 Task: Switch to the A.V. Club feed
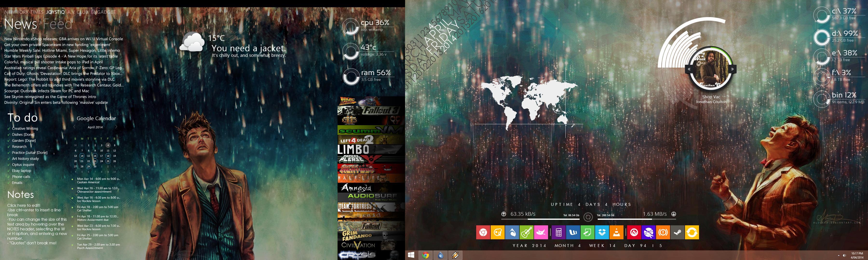pos(78,12)
